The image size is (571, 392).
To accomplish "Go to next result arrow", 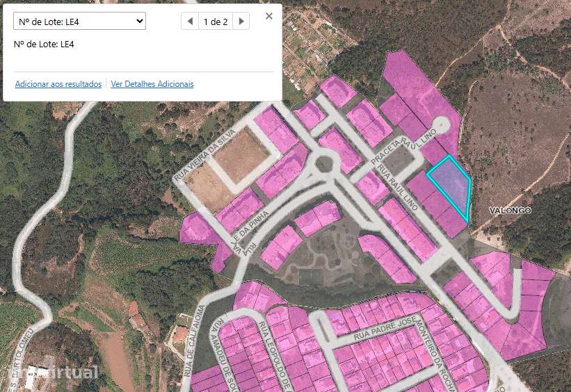I will [241, 21].
